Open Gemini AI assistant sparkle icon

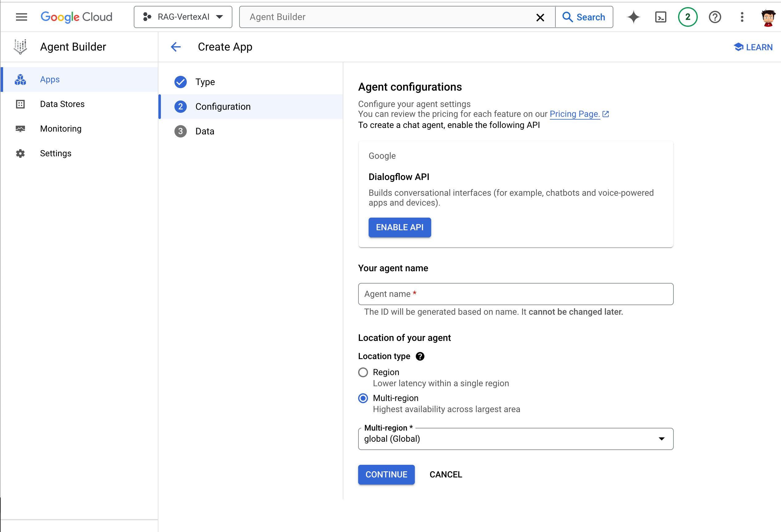[633, 17]
